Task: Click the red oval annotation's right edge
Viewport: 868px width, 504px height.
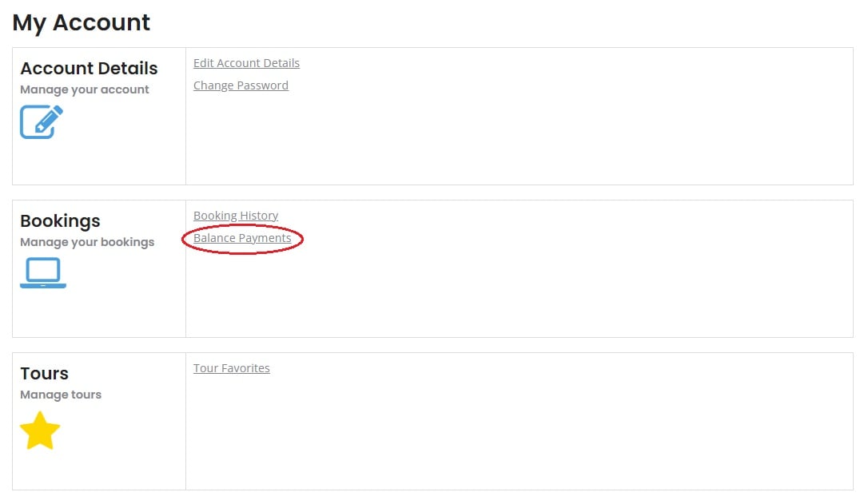Action: pyautogui.click(x=302, y=239)
